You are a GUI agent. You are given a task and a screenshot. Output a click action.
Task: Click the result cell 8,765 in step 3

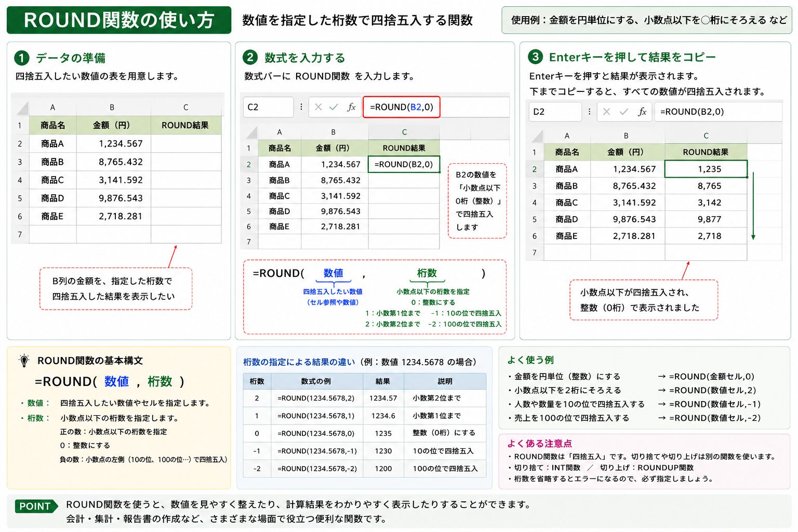pos(706,186)
